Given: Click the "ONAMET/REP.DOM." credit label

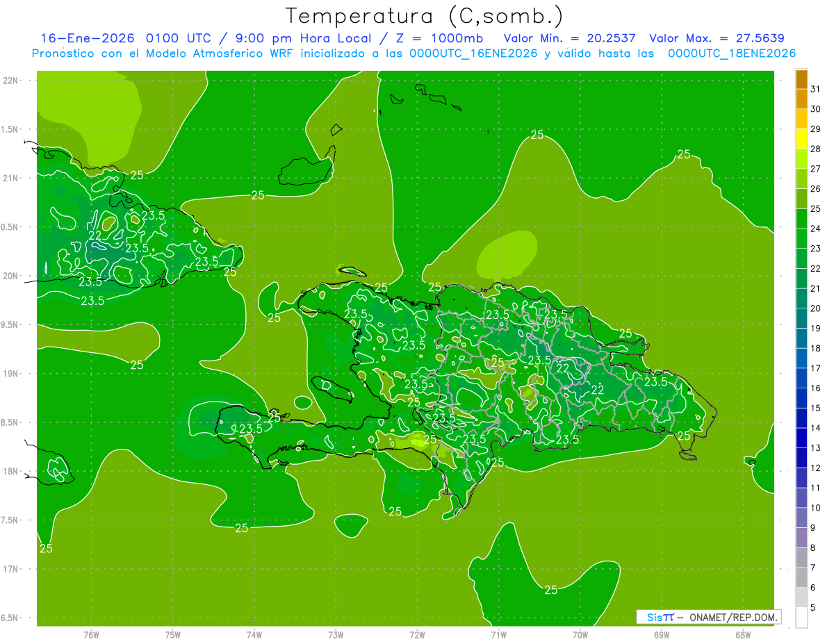Looking at the screenshot, I should click(x=733, y=617).
